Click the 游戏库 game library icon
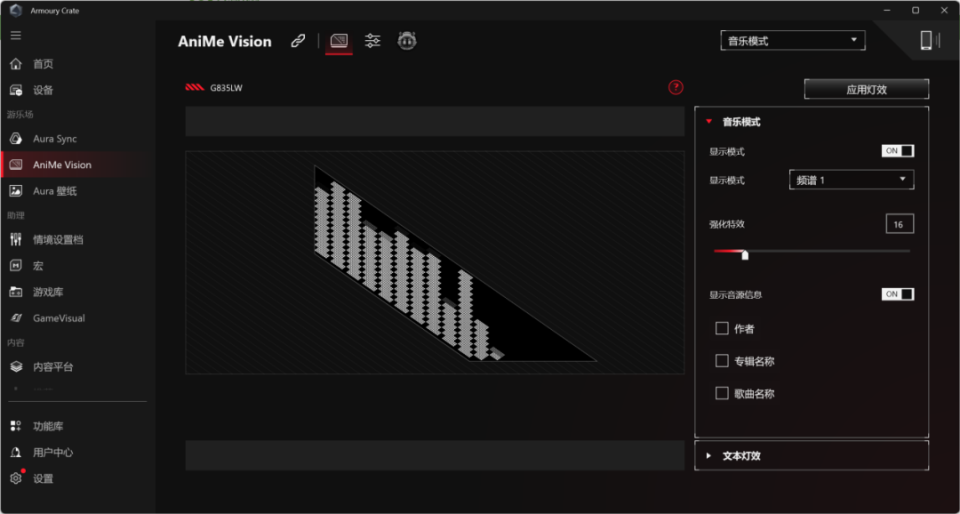960x514 pixels. (16, 292)
